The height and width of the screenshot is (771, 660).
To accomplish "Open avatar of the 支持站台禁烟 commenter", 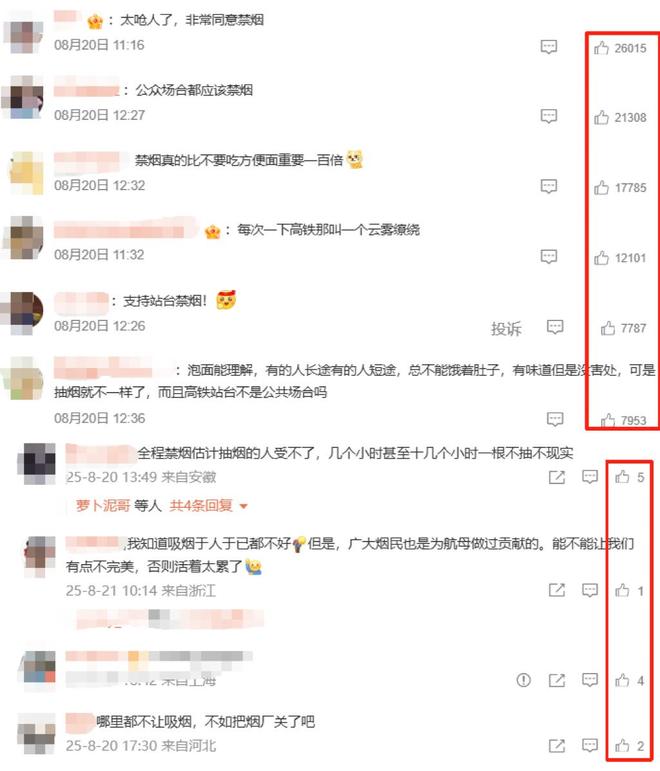I will tap(22, 313).
